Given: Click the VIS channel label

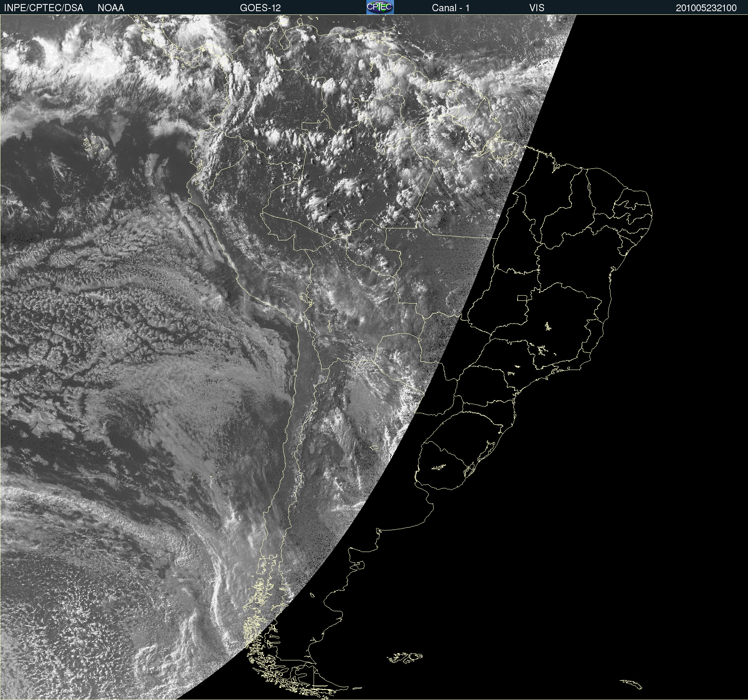Looking at the screenshot, I should 537,8.
